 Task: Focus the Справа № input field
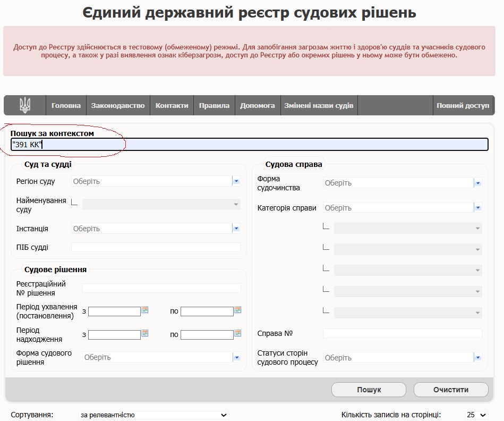point(403,333)
